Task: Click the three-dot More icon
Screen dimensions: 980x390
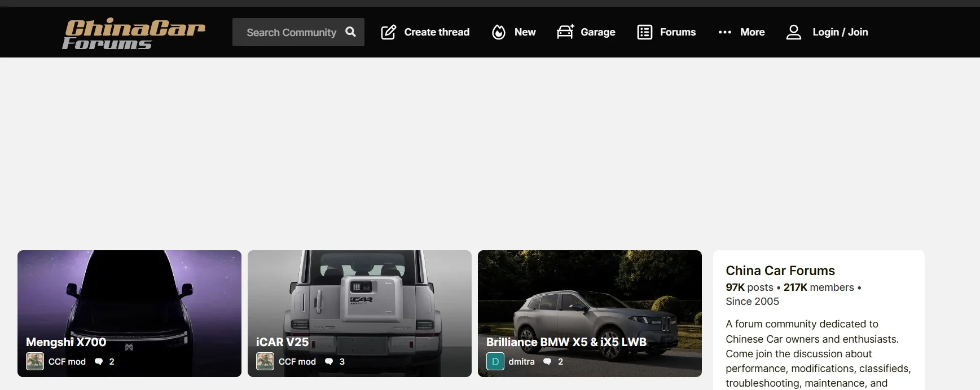Action: (725, 32)
